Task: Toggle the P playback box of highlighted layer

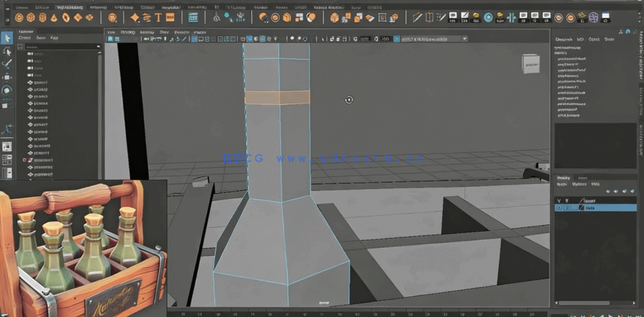Action: click(x=566, y=208)
